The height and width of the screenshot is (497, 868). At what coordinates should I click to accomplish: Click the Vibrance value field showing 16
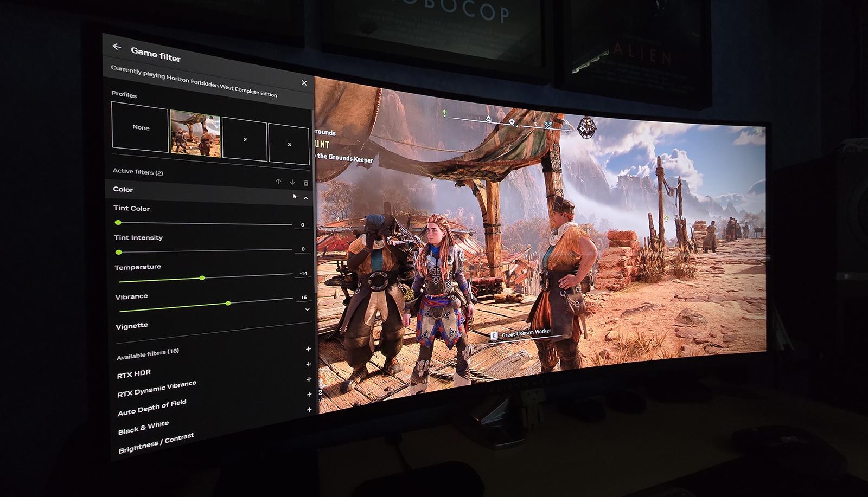coord(303,298)
